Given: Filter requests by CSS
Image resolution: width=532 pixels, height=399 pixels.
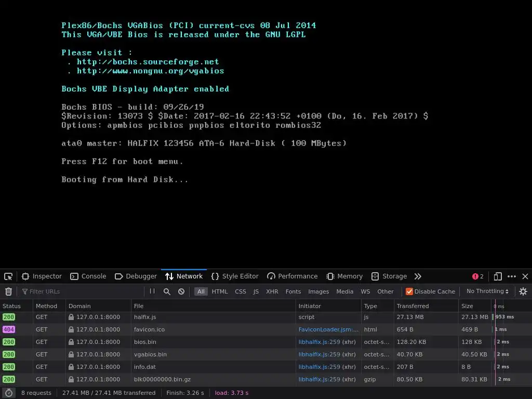Looking at the screenshot, I should [240, 291].
